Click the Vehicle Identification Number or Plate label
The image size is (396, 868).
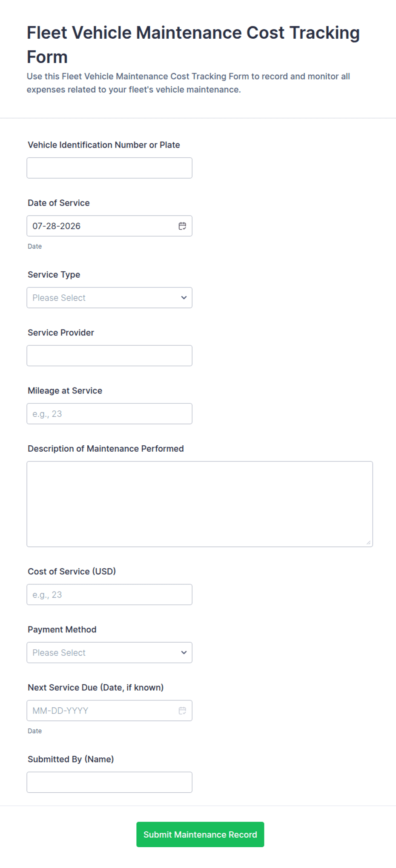coord(104,145)
